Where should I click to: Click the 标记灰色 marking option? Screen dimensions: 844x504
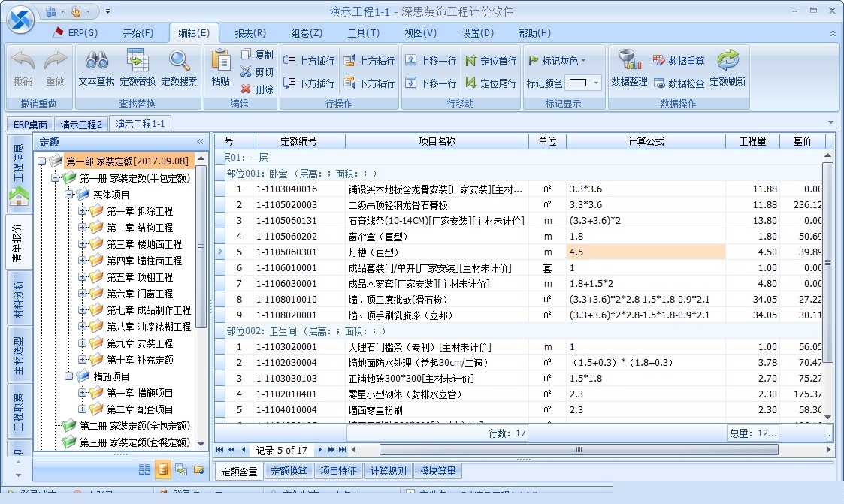coord(559,59)
